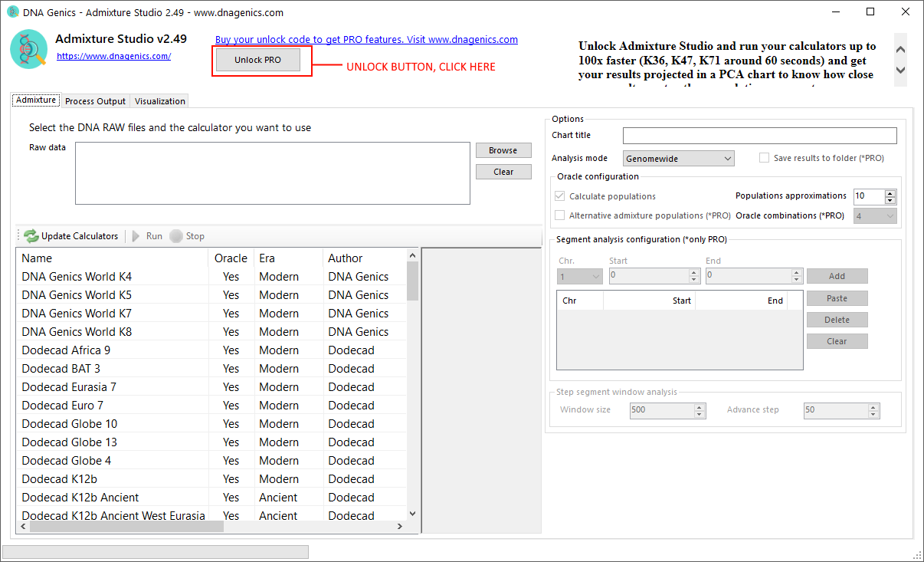The height and width of the screenshot is (562, 924).
Task: Click the Stop icon
Action: [x=175, y=235]
